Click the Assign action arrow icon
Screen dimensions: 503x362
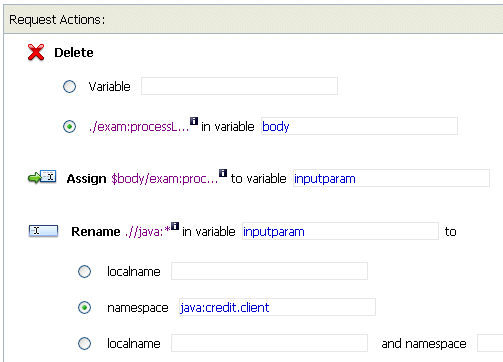42,177
